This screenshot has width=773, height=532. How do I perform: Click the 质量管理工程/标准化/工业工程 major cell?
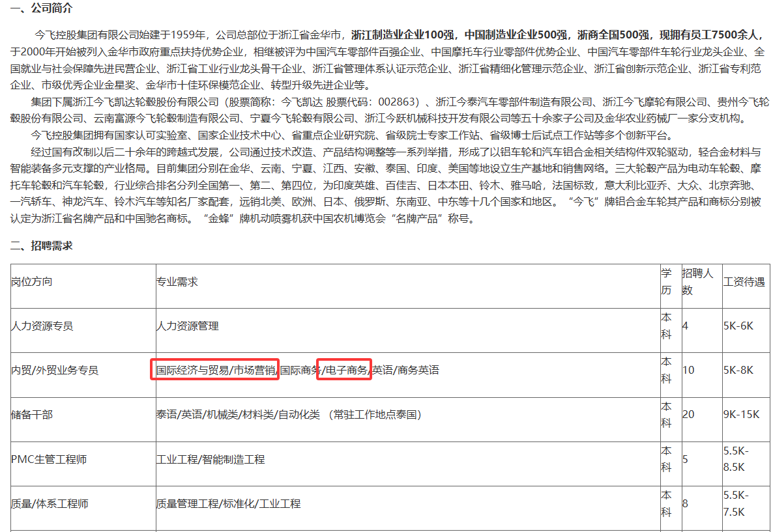click(x=228, y=503)
